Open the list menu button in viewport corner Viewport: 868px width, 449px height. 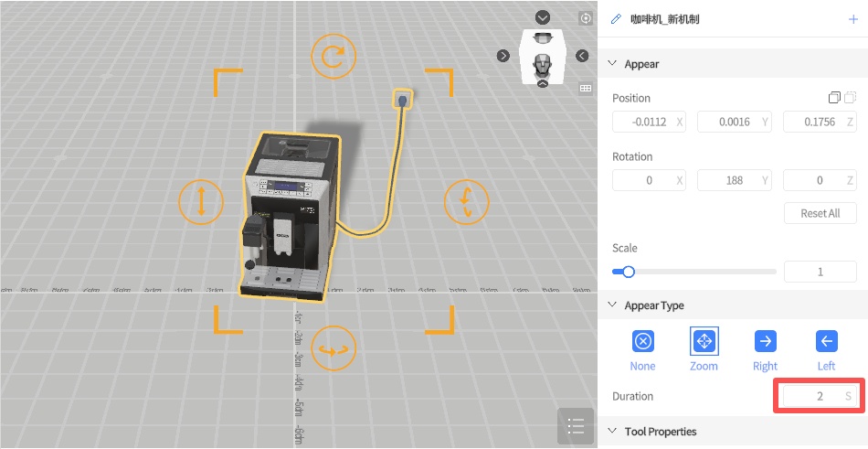[x=576, y=426]
